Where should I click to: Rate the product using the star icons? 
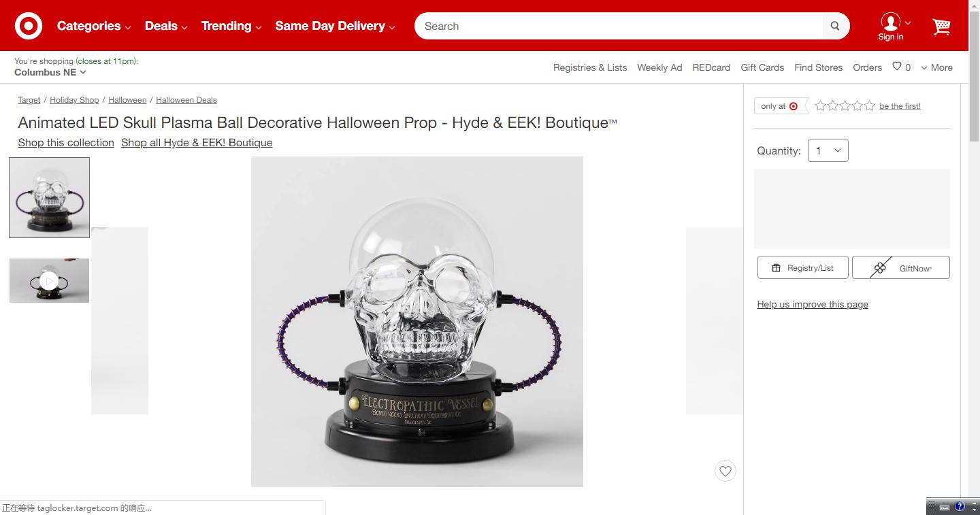click(x=844, y=105)
